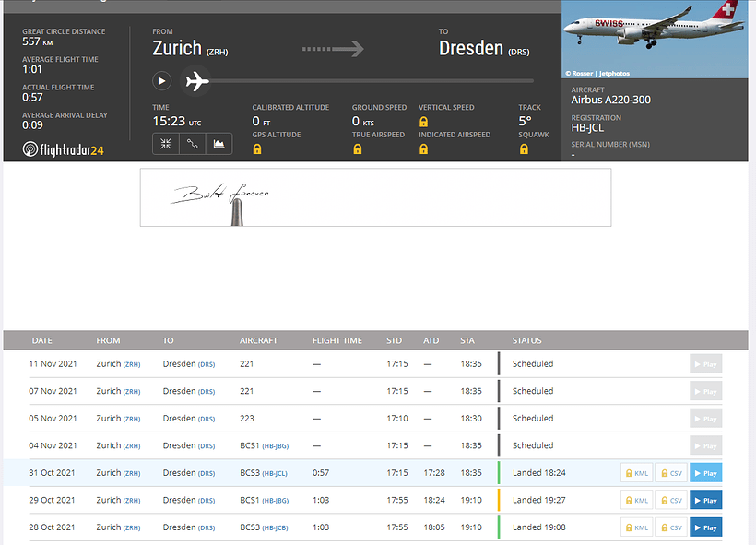This screenshot has width=756, height=545.
Task: Click disabled Play button for 11 Nov 2021
Action: [x=706, y=364]
